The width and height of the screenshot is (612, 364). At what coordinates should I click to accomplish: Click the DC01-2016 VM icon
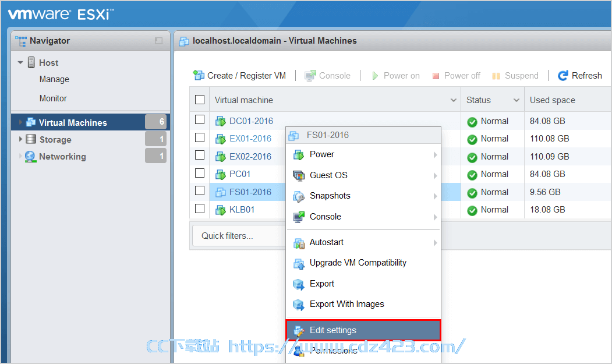click(221, 121)
